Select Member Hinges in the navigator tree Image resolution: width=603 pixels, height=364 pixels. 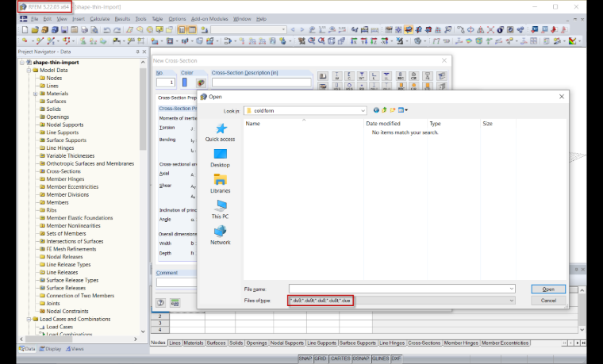[x=65, y=178]
